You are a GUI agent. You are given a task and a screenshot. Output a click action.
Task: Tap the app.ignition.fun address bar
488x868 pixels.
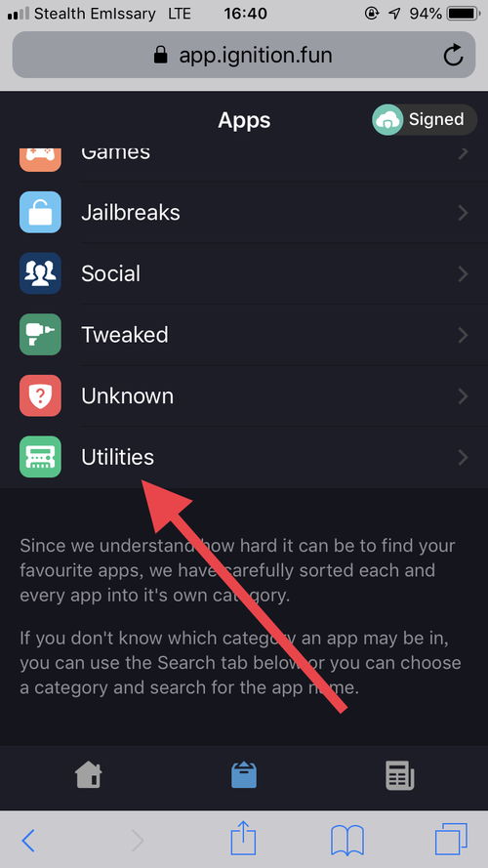(x=244, y=55)
